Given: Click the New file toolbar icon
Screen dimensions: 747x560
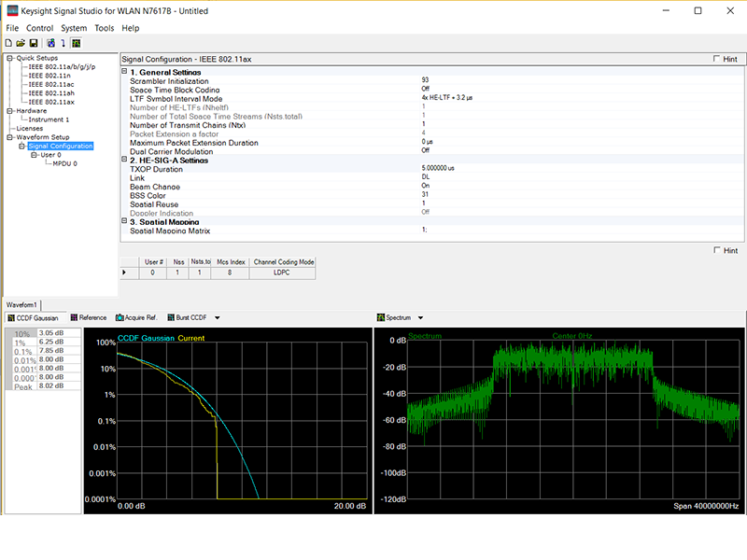Looking at the screenshot, I should click(x=8, y=43).
